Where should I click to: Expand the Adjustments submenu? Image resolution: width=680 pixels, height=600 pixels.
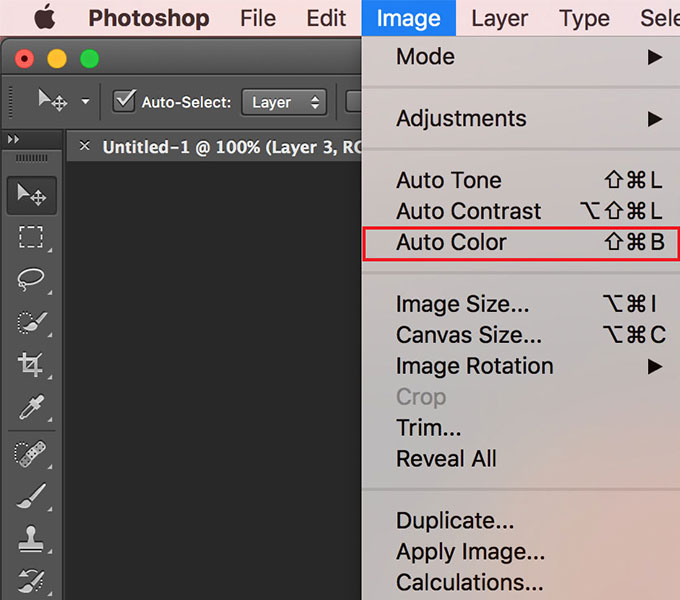tap(521, 119)
